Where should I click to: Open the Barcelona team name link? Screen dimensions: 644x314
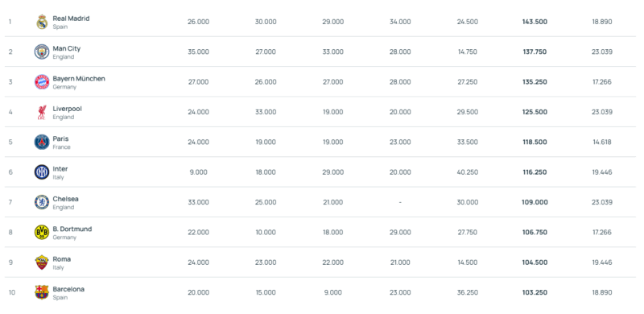(x=68, y=289)
